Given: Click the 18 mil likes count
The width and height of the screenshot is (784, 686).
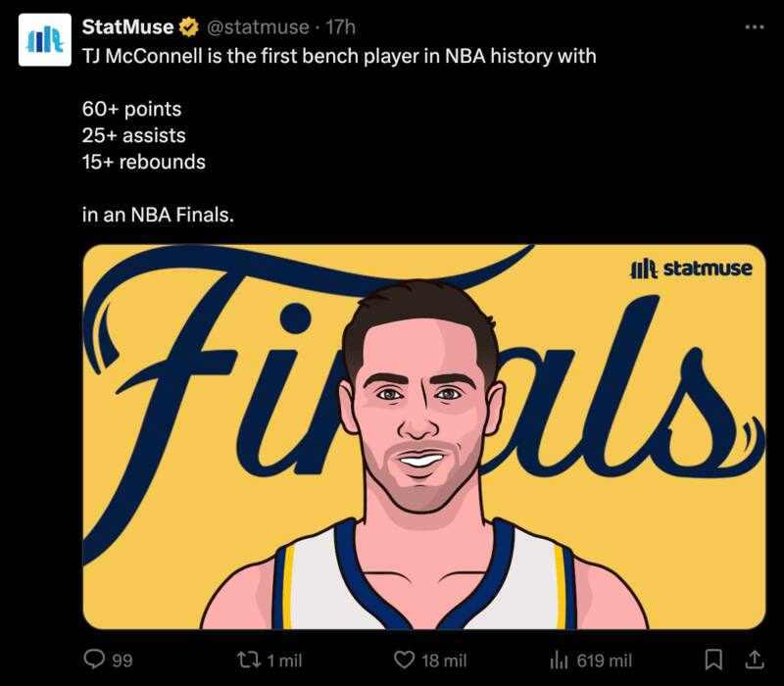Looking at the screenshot, I should coord(443,661).
